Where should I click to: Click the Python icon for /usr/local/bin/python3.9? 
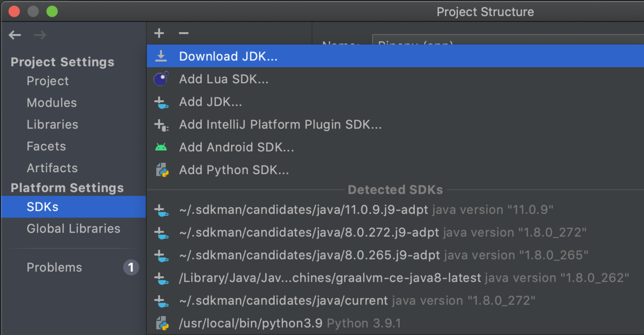tap(162, 323)
